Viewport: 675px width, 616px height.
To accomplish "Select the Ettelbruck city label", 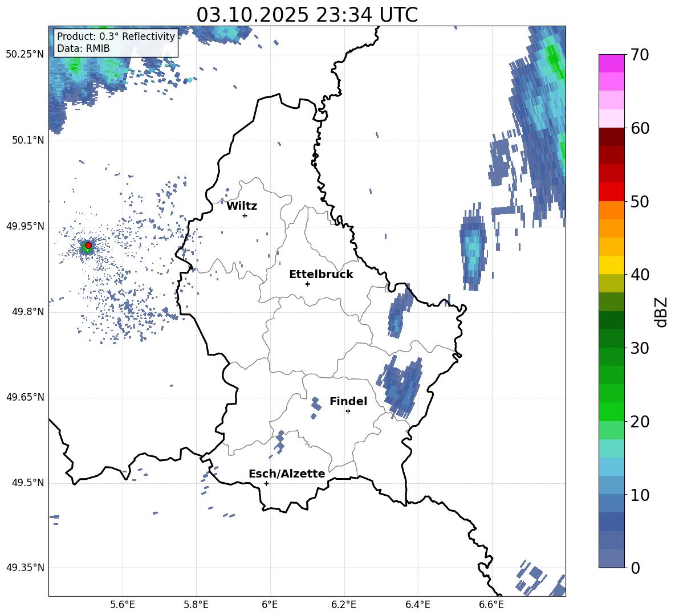I will click(x=321, y=275).
